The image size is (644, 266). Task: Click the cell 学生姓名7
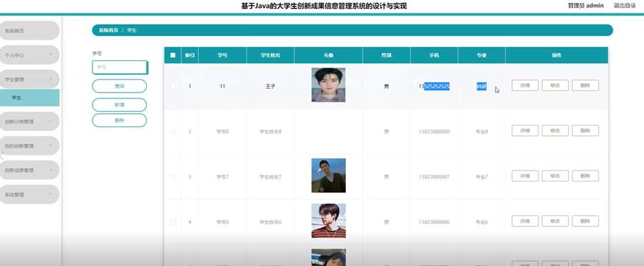coord(270,177)
